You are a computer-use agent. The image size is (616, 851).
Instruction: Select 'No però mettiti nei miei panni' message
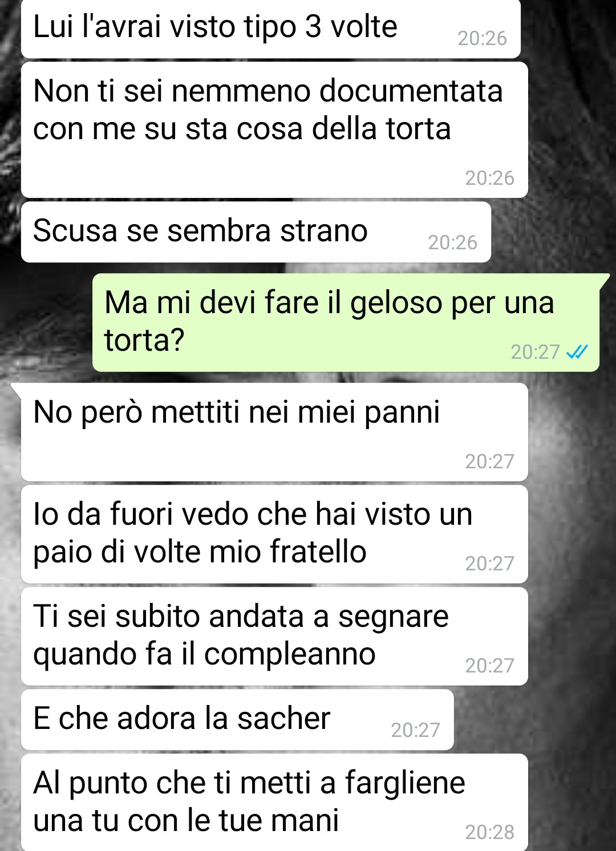click(x=274, y=432)
